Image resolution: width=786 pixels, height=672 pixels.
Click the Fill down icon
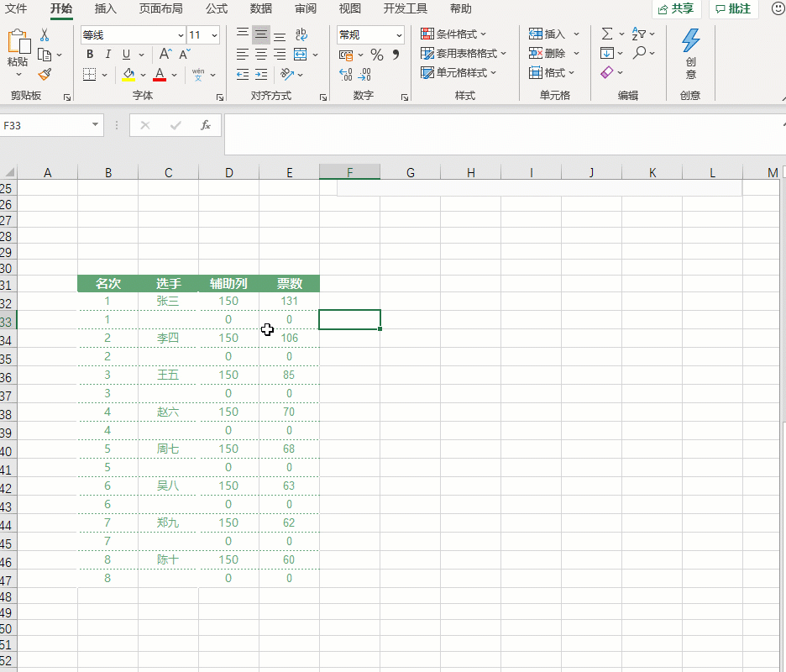tap(606, 53)
